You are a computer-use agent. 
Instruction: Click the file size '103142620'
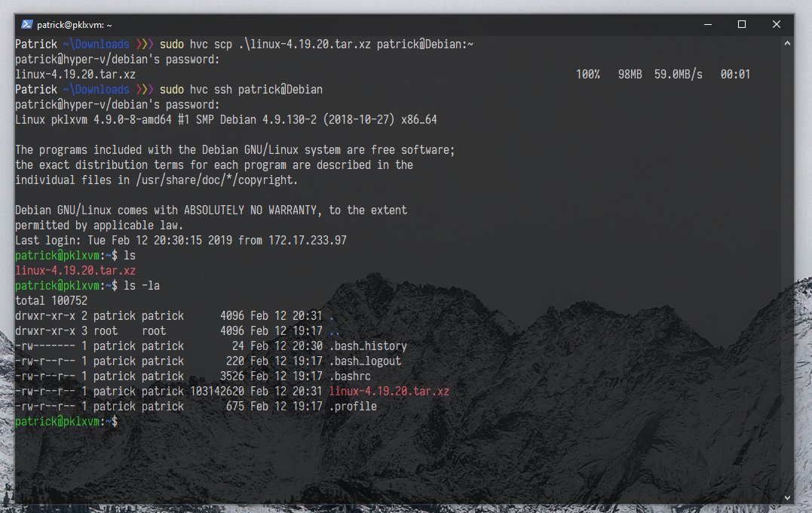(x=217, y=392)
